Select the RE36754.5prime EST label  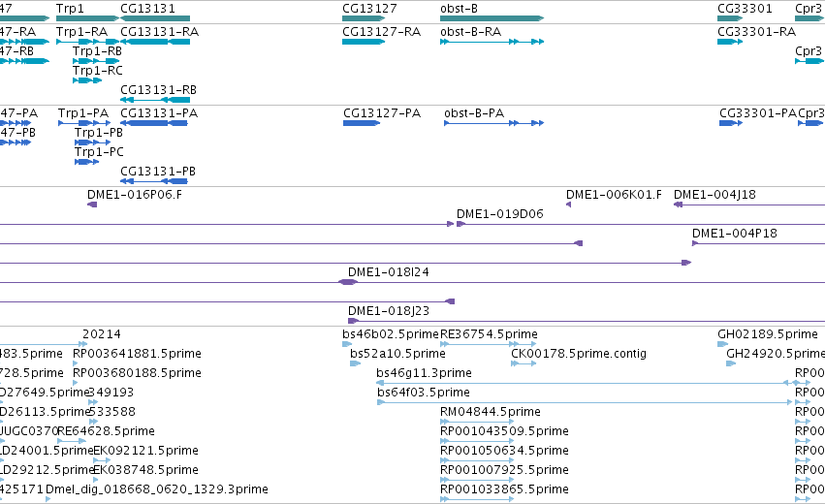point(489,334)
